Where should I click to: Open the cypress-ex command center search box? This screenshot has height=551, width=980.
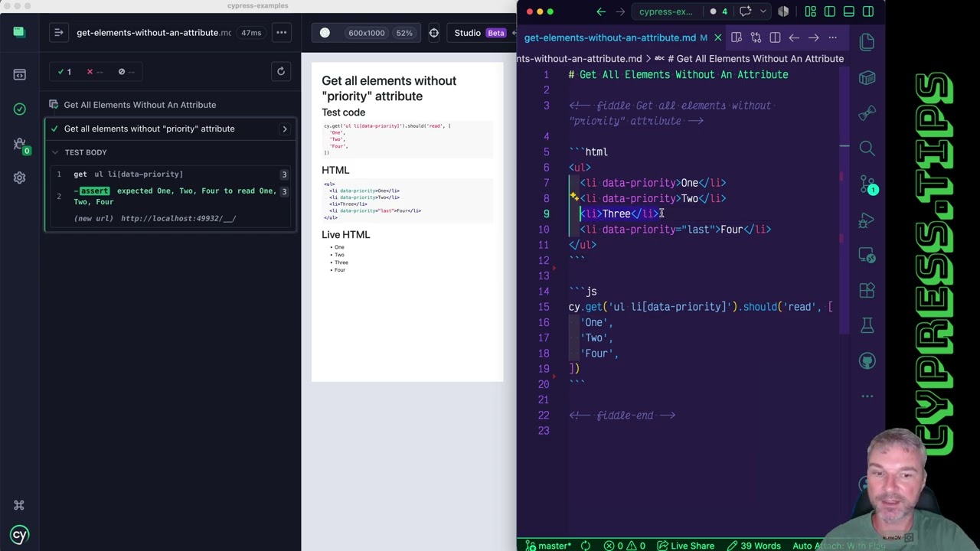pos(666,11)
